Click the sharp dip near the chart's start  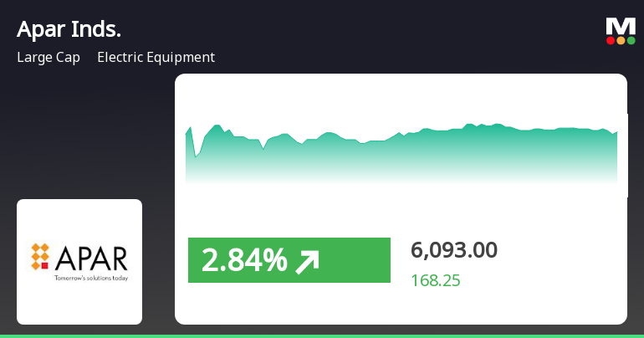tap(196, 156)
